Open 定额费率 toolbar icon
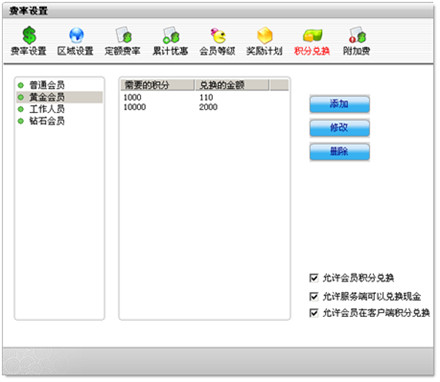440x382 pixels. [x=123, y=35]
